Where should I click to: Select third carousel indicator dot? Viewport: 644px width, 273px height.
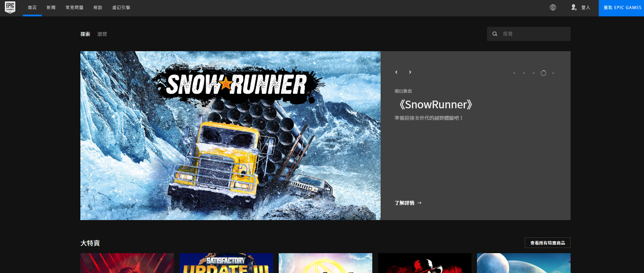pos(534,73)
